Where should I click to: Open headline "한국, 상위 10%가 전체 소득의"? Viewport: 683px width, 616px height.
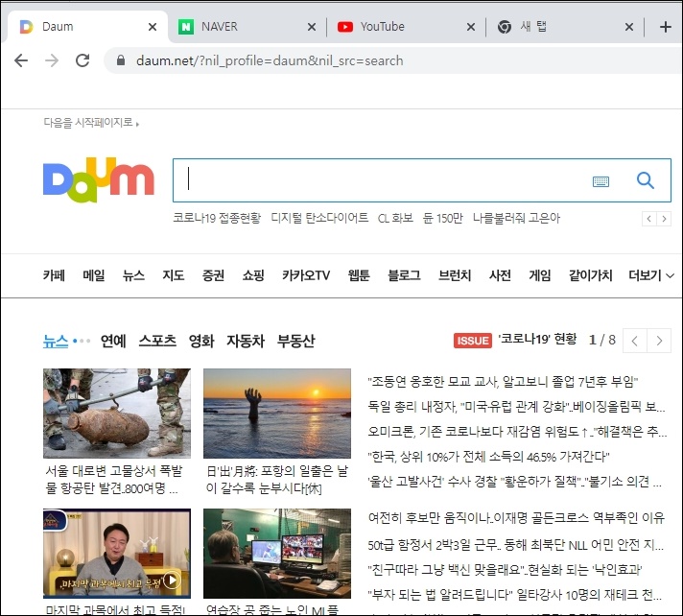(488, 457)
